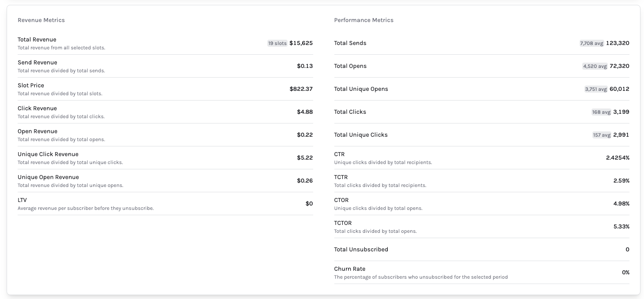Select the Send Revenue label
The height and width of the screenshot is (299, 644).
pos(37,63)
